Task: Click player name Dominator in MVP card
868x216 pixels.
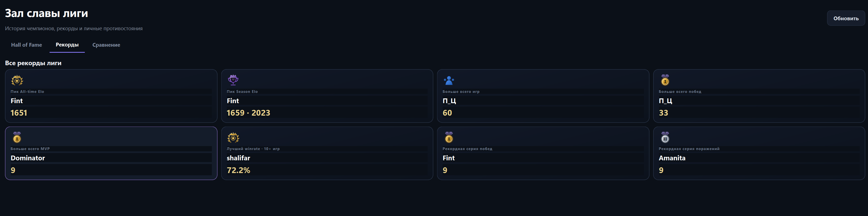Action: (x=28, y=158)
